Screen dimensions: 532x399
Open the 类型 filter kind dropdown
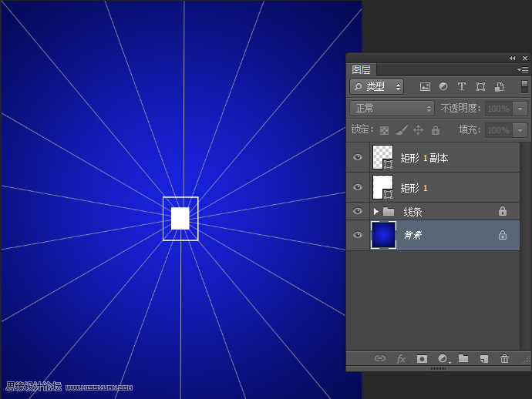coord(376,87)
